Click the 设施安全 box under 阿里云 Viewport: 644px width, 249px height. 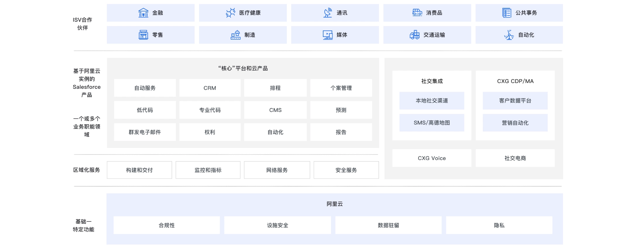tap(278, 225)
